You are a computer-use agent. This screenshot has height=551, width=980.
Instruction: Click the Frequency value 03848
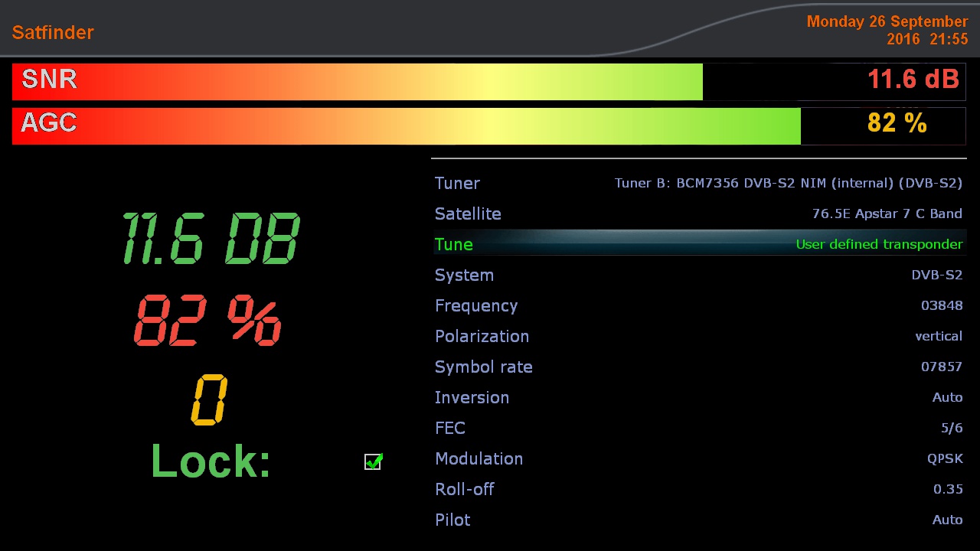coord(941,305)
